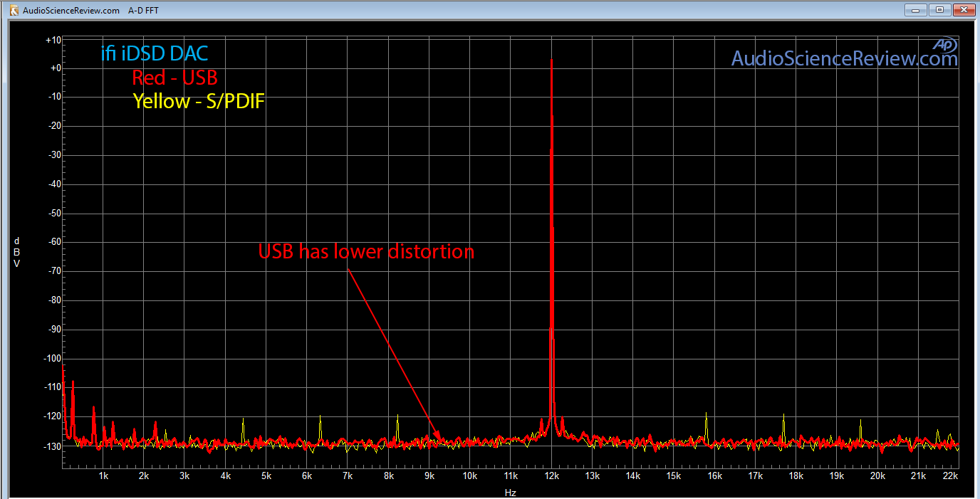The image size is (980, 499).
Task: Click the '4k' frequency axis label
Action: point(226,476)
